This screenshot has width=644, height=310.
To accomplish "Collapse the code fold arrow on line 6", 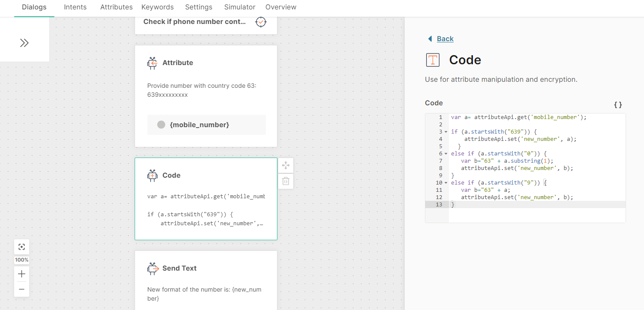I will point(446,154).
